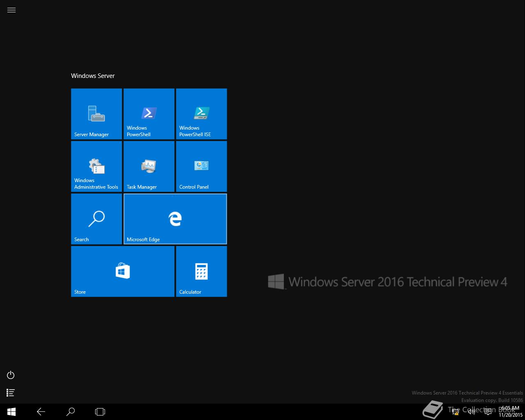Open the Store tile

pyautogui.click(x=123, y=272)
